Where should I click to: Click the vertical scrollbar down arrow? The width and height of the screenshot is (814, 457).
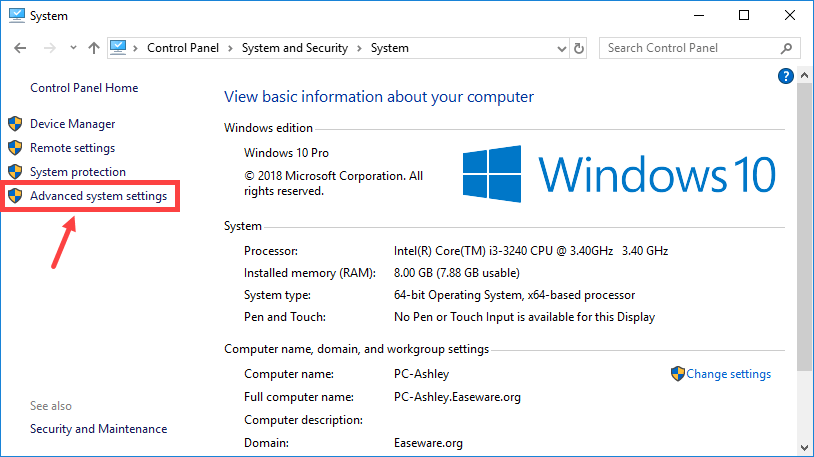pos(806,448)
